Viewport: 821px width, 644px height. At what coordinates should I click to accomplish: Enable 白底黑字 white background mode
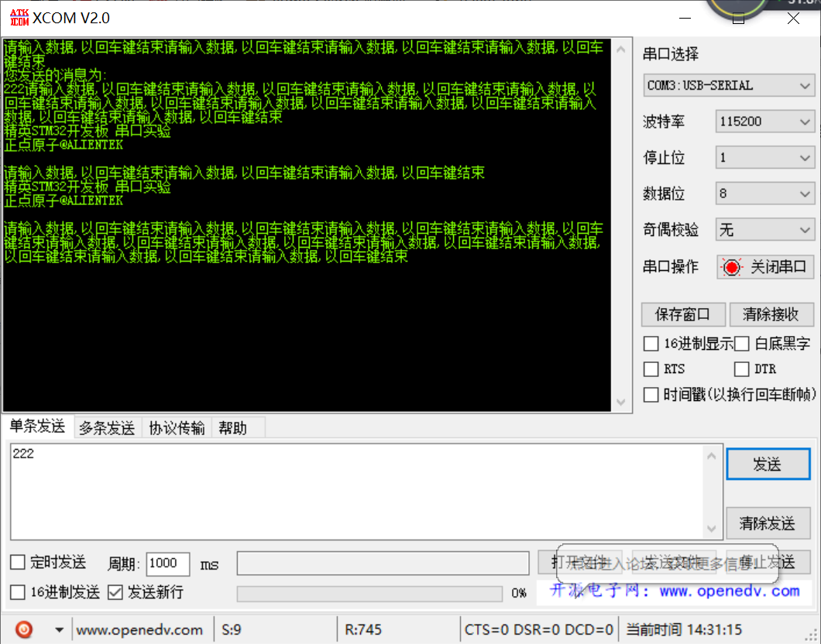coord(741,343)
